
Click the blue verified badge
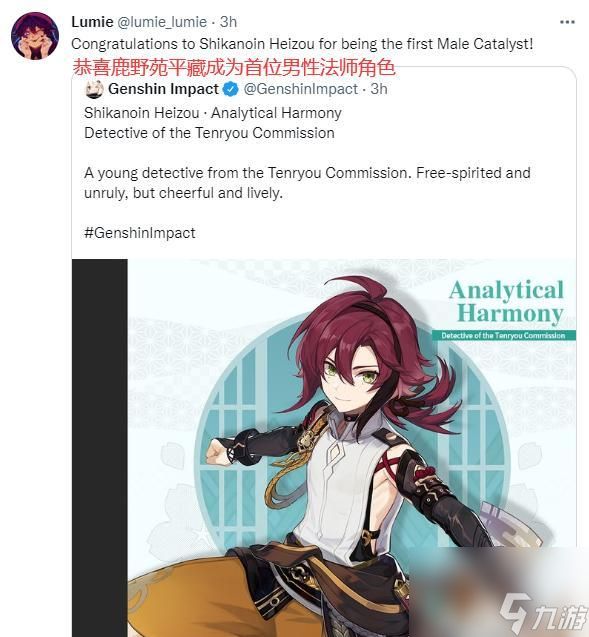pyautogui.click(x=231, y=89)
